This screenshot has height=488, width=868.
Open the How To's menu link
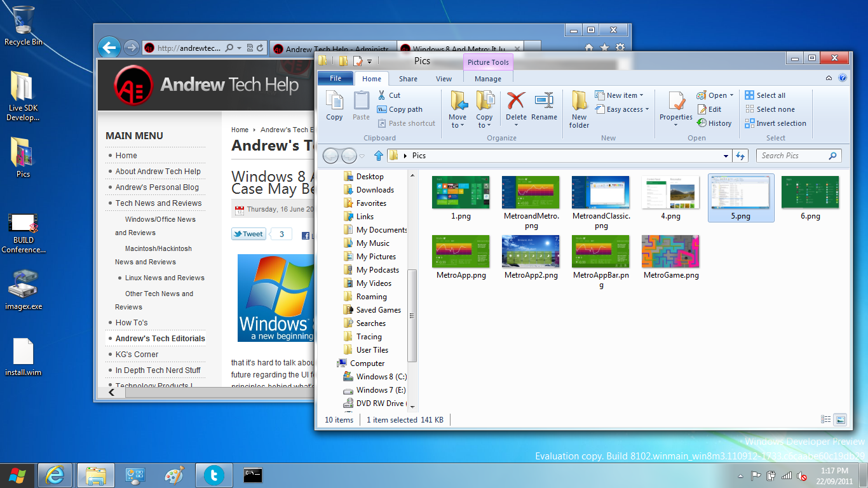tap(132, 323)
